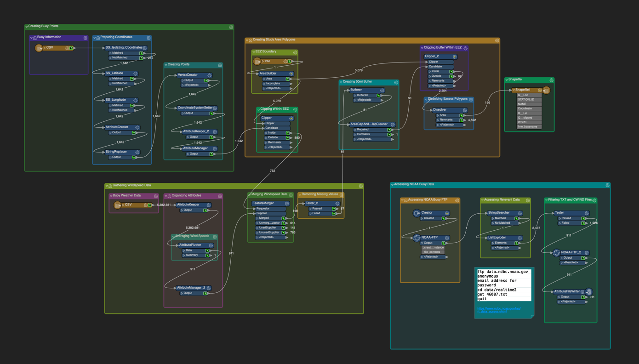Click the STATION_ID attribute in Shapefile1
Image resolution: width=639 pixels, height=364 pixels.
click(x=526, y=99)
